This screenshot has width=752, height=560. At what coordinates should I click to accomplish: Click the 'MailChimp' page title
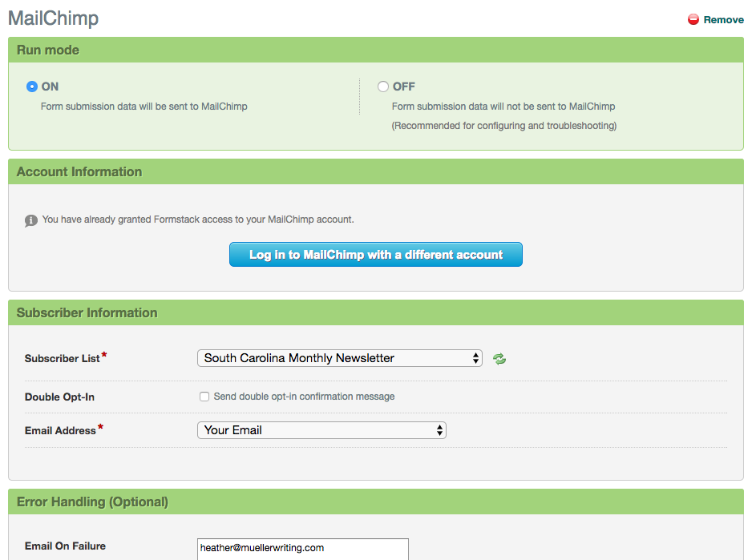(x=53, y=18)
